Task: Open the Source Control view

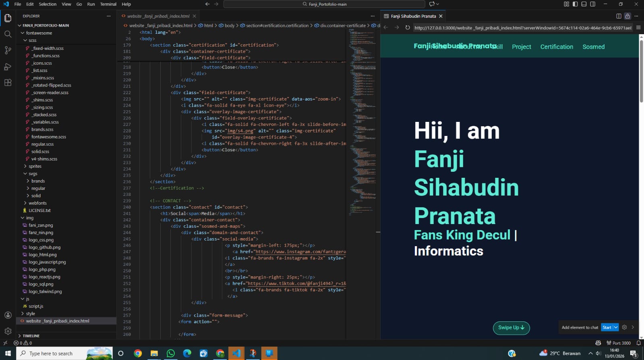Action: [x=8, y=50]
